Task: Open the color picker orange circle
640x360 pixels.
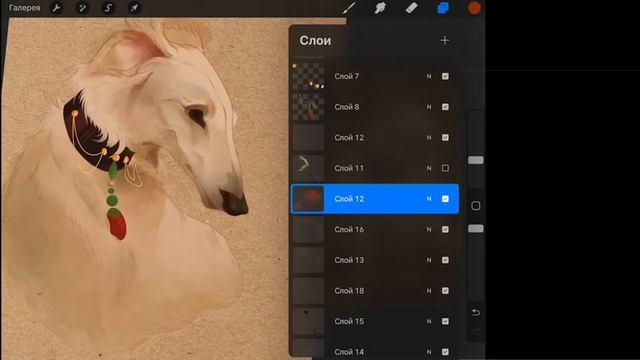Action: [474, 8]
